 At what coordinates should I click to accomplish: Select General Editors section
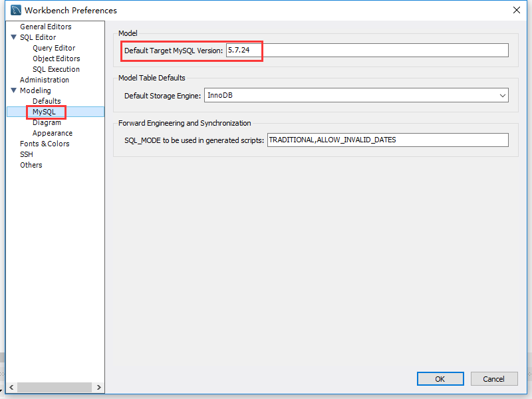pos(45,27)
